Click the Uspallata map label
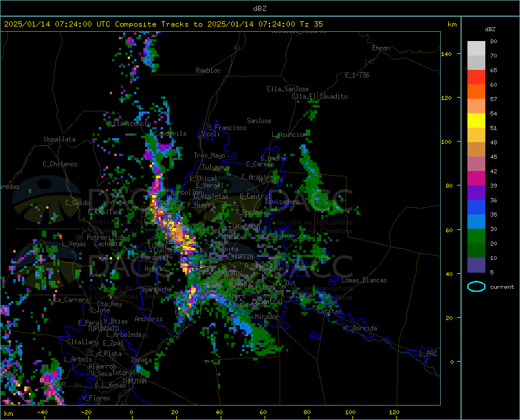The image size is (520, 420). (x=60, y=139)
